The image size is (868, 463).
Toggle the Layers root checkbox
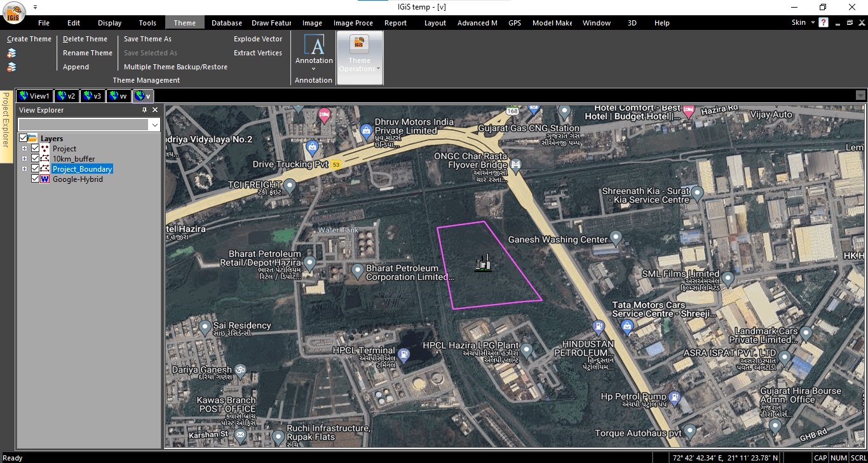[x=24, y=138]
